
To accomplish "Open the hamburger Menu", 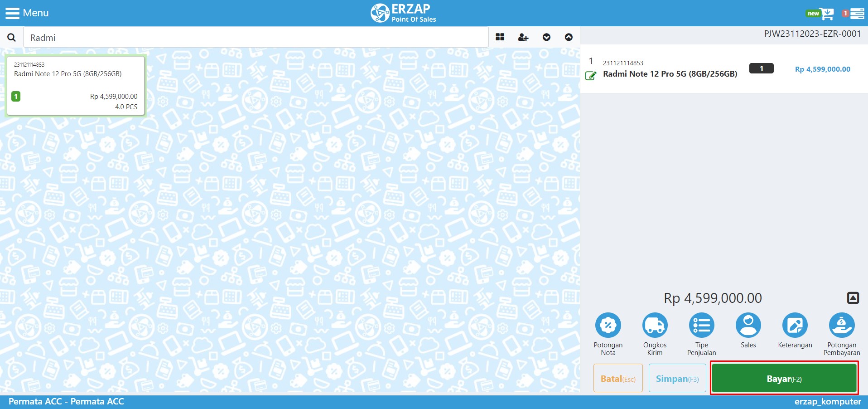I will pos(27,13).
